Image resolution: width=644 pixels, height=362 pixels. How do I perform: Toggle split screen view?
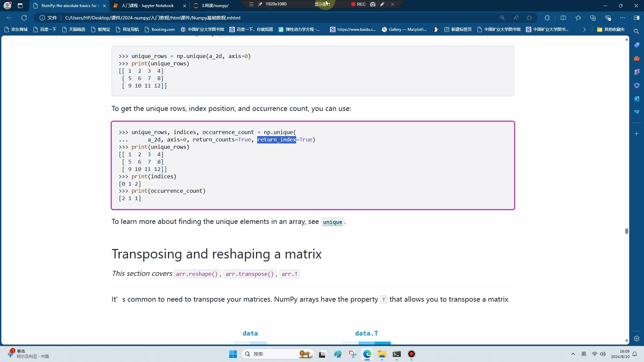click(x=563, y=18)
